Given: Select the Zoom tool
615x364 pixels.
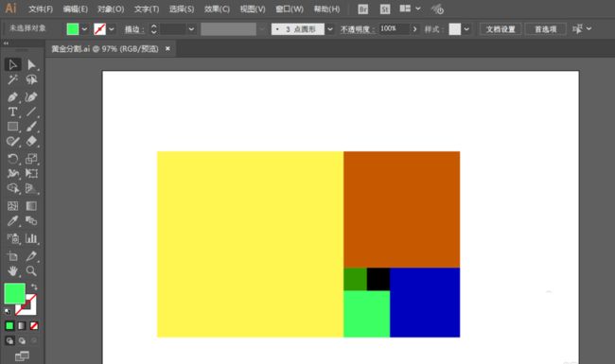Looking at the screenshot, I should pyautogui.click(x=31, y=270).
